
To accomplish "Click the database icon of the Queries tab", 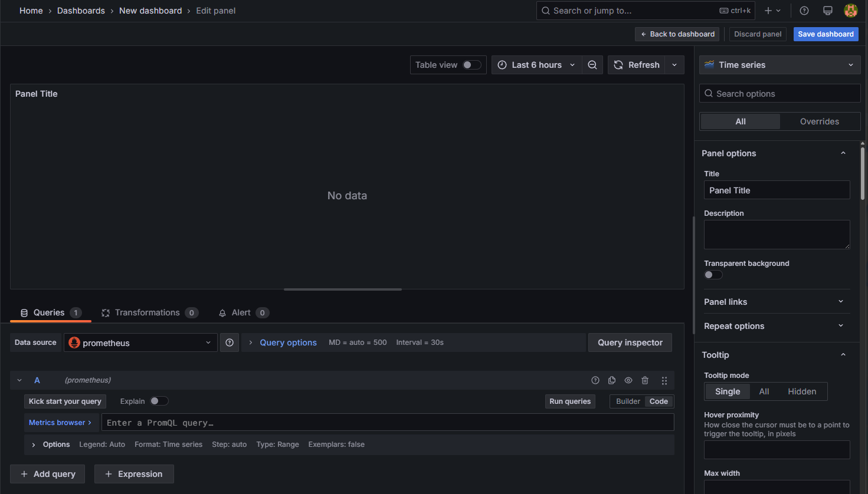I will (x=24, y=313).
